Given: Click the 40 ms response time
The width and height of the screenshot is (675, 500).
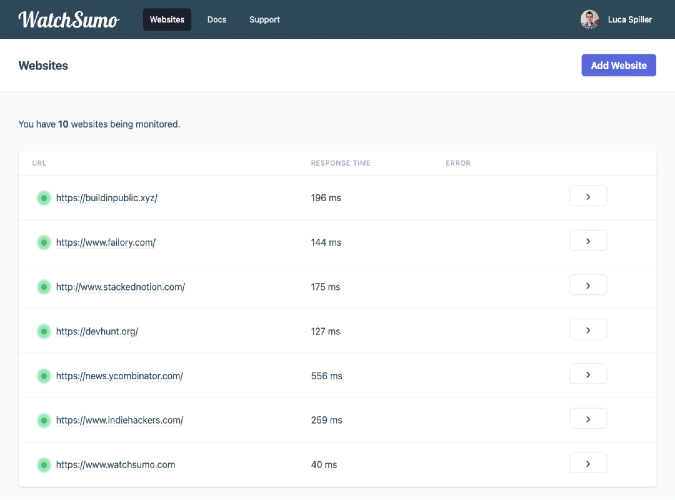Looking at the screenshot, I should pos(324,465).
